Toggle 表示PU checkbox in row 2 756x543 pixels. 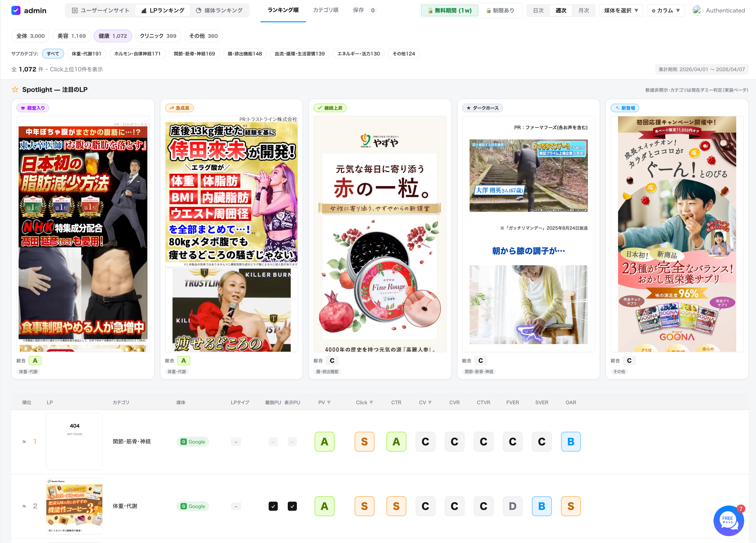[x=292, y=506]
